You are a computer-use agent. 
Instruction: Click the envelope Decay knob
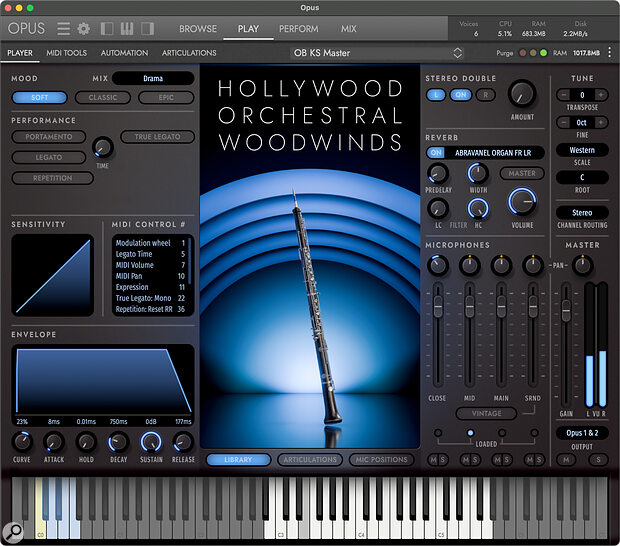(x=118, y=442)
